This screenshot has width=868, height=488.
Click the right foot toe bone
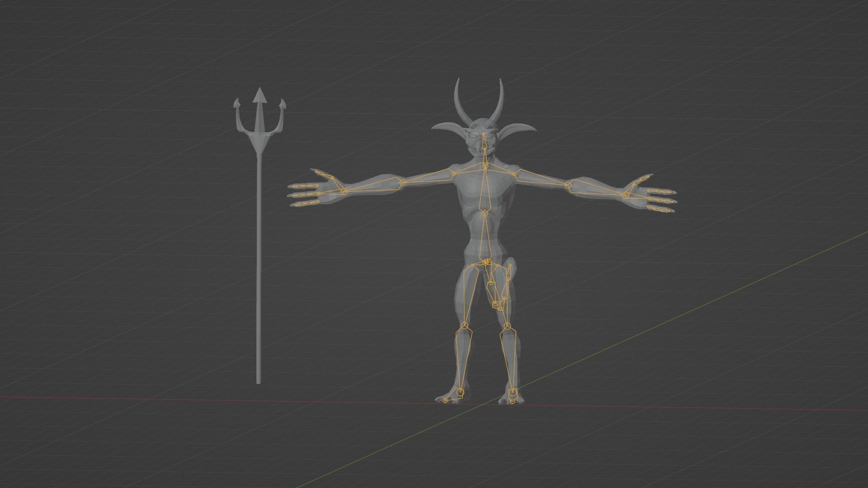pos(445,400)
